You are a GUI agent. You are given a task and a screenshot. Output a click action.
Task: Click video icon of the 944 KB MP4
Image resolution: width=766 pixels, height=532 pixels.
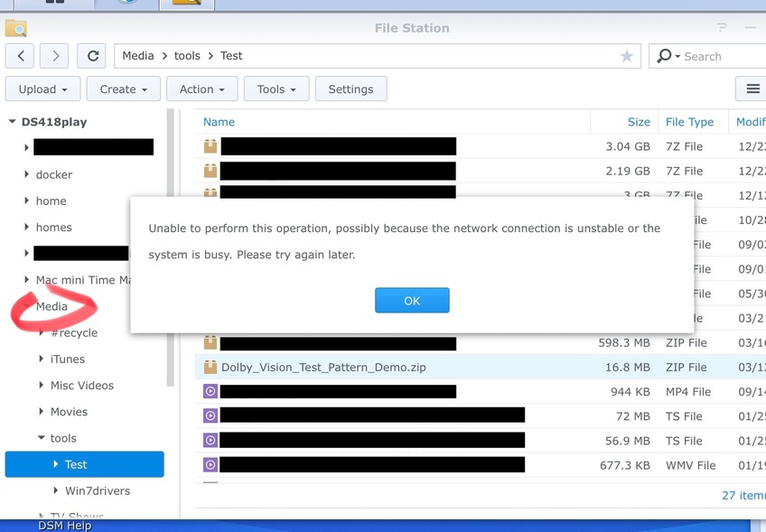pos(210,391)
